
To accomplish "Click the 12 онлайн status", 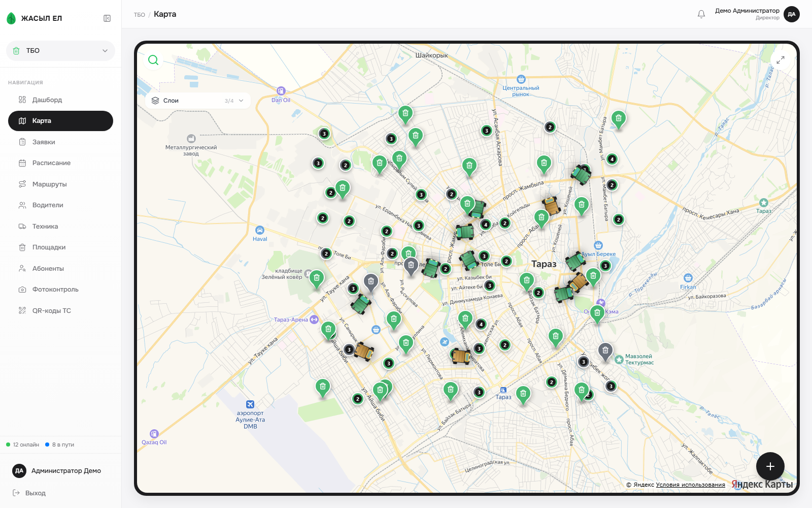I will (23, 444).
